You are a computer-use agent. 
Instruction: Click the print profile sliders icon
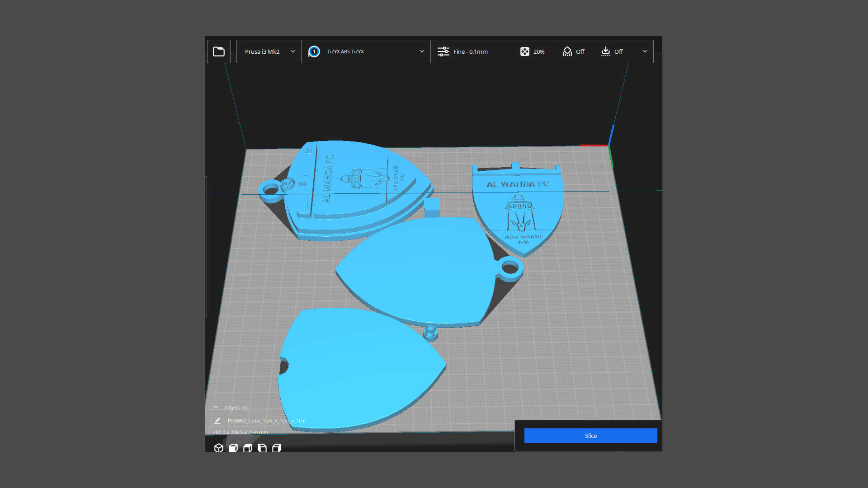point(443,52)
